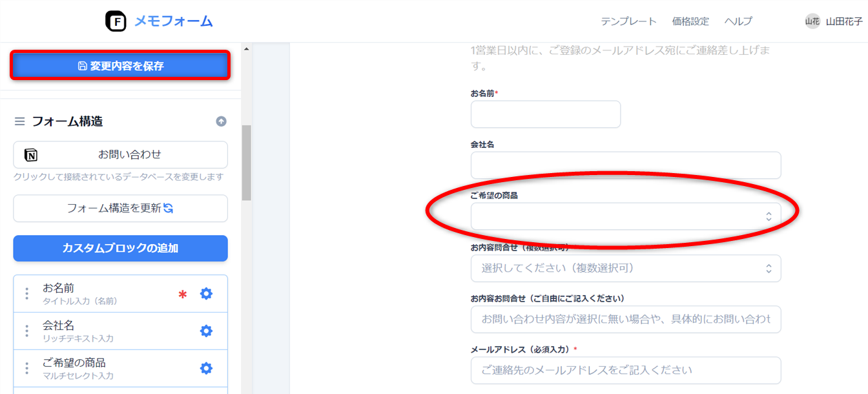Open settings gear for 会社名 field
Viewport: 868px width, 394px height.
click(x=206, y=331)
